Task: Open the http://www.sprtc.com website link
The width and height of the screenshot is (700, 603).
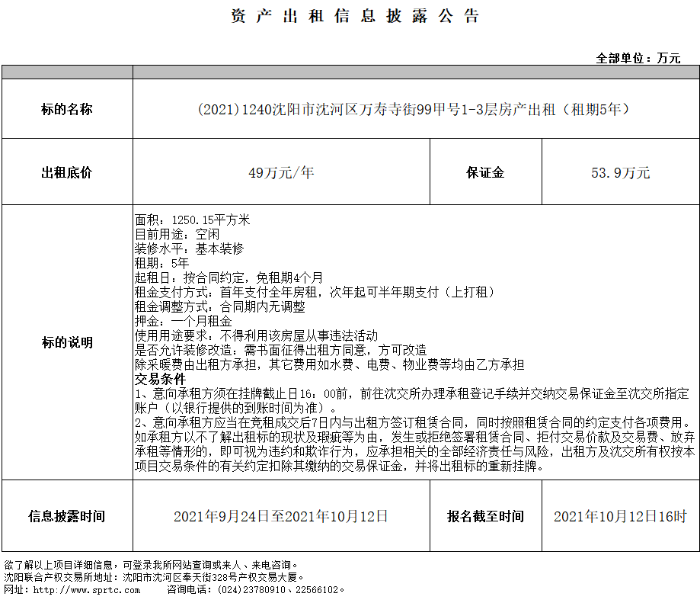Action: tap(73, 589)
